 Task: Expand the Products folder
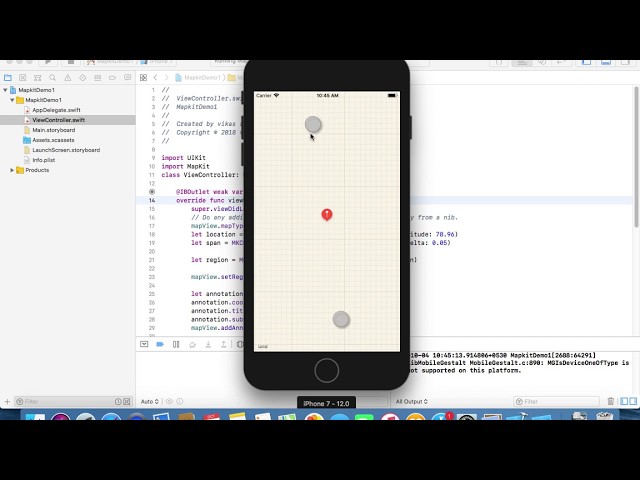(x=12, y=170)
